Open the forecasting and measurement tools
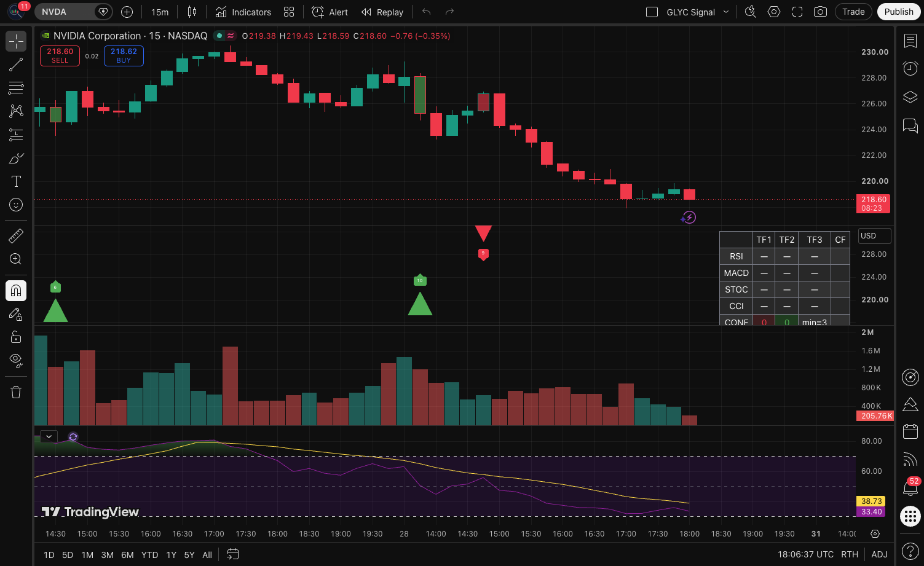Image resolution: width=924 pixels, height=566 pixels. click(16, 135)
